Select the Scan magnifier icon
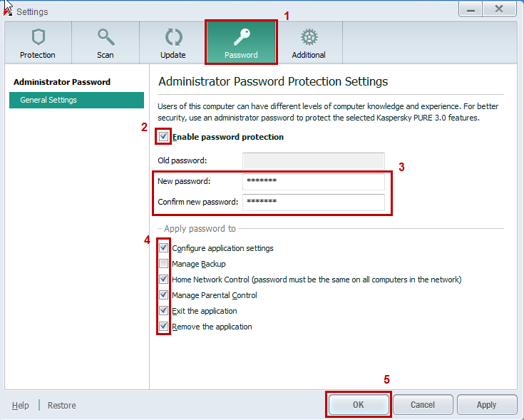The width and height of the screenshot is (524, 420). [106, 37]
